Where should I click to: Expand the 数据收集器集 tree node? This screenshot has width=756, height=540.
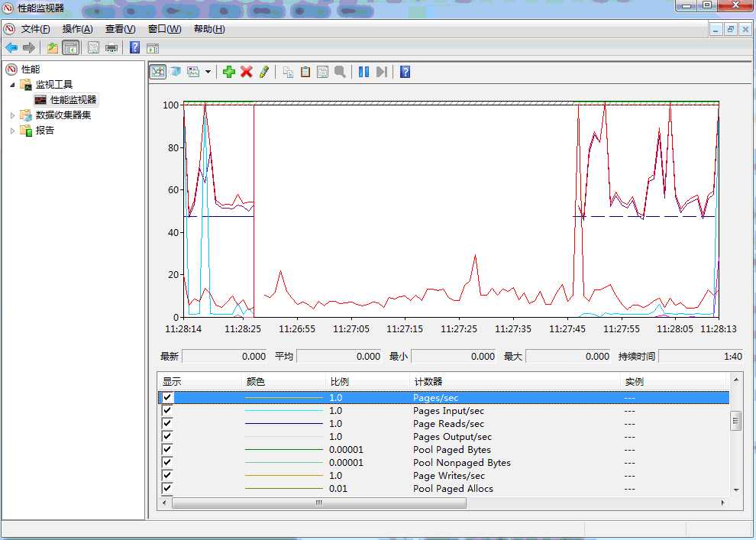click(12, 115)
